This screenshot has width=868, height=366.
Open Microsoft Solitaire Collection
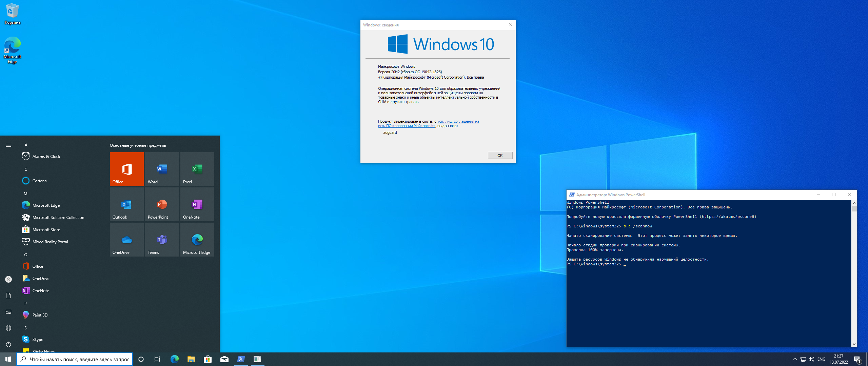(61, 217)
